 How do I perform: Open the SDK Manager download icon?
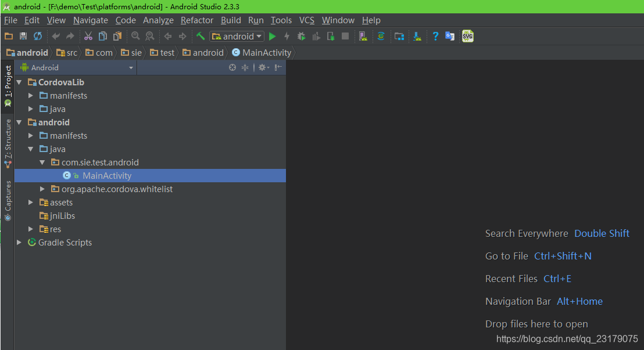coord(417,37)
